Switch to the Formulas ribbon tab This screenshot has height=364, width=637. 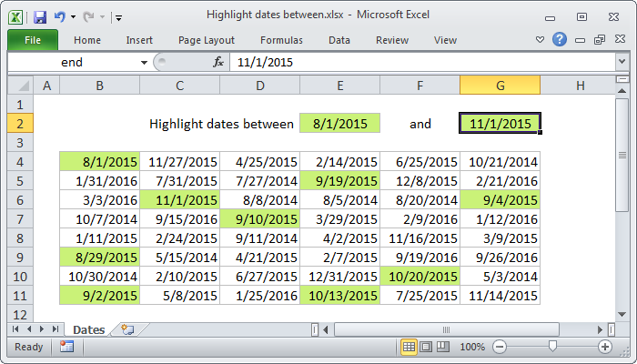click(281, 40)
